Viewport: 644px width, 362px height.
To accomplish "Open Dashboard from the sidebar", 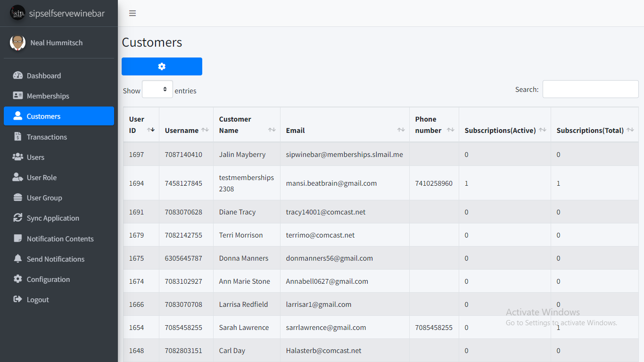I will [44, 76].
